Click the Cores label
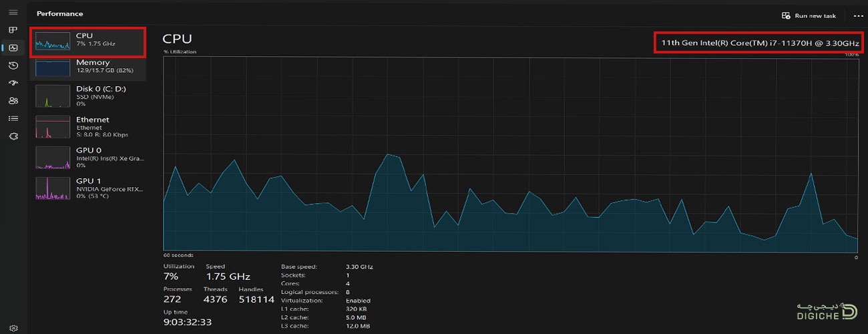The width and height of the screenshot is (868, 334). 290,283
